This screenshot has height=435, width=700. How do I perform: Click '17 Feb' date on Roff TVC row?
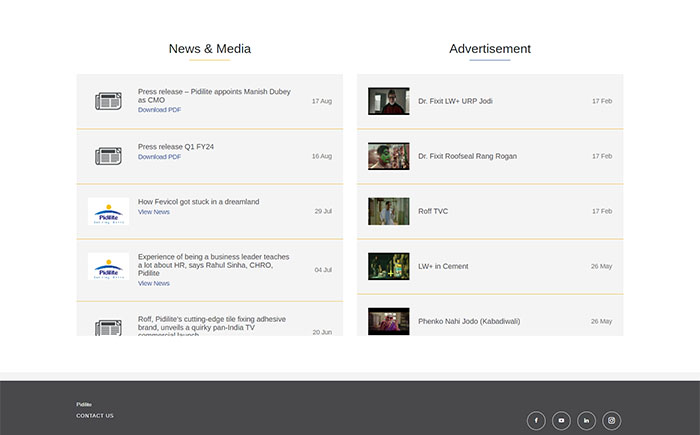602,211
